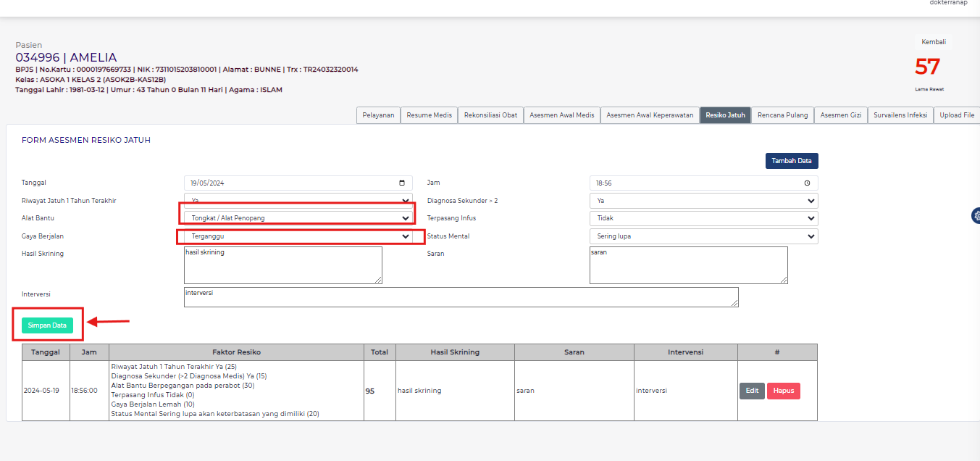Go to the Rekonsiliasi Obat tab
This screenshot has width=980, height=461.
click(490, 115)
